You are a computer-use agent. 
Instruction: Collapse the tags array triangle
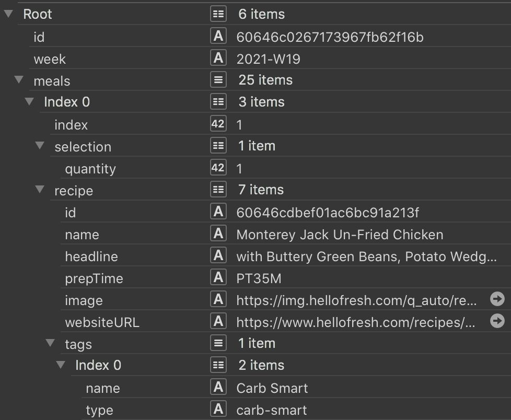pos(50,343)
